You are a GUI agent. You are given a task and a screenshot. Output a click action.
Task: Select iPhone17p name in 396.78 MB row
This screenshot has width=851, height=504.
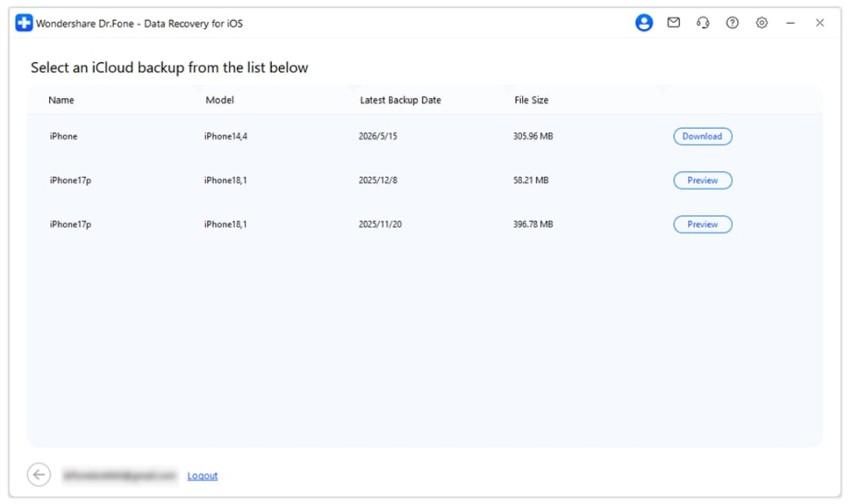click(x=71, y=224)
